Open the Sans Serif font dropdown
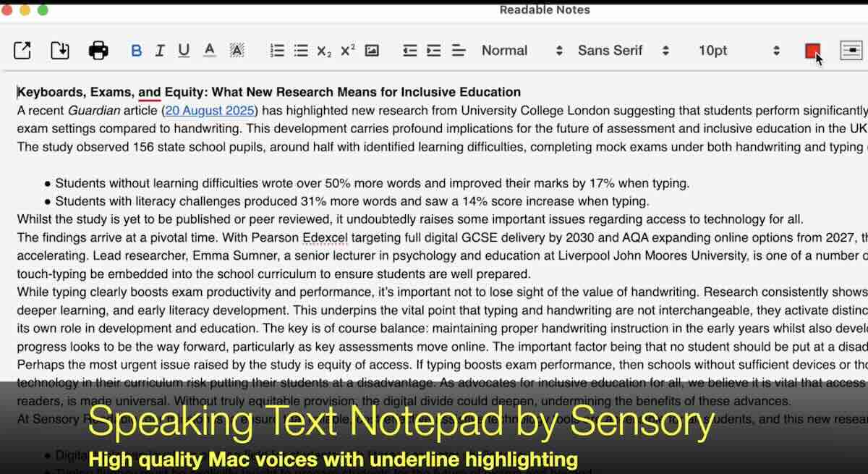 coord(623,51)
